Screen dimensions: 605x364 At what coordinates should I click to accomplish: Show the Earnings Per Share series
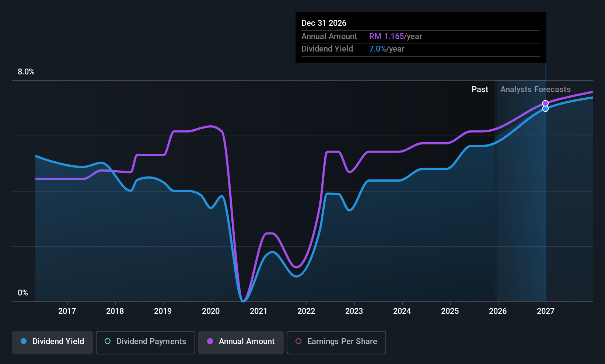[336, 343]
